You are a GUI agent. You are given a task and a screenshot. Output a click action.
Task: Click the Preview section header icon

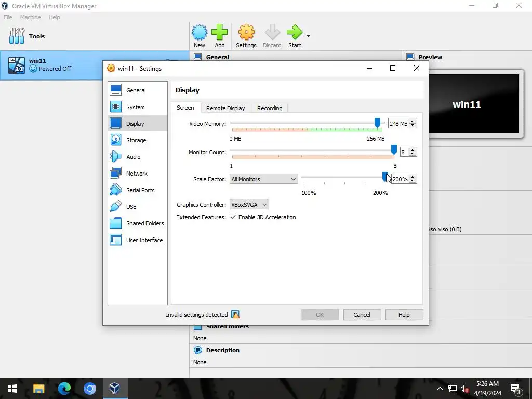tap(410, 57)
